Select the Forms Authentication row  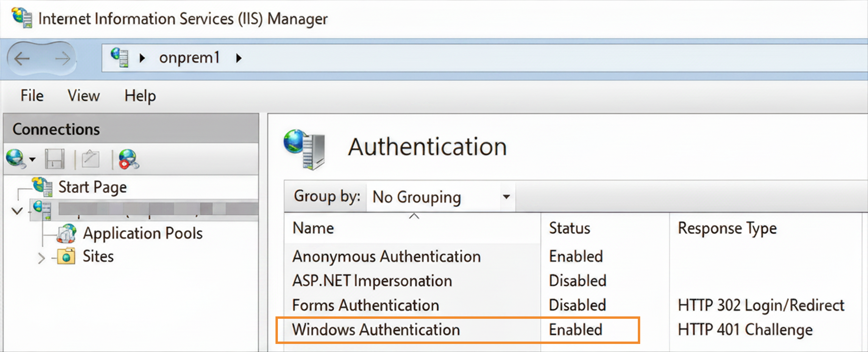(x=573, y=305)
